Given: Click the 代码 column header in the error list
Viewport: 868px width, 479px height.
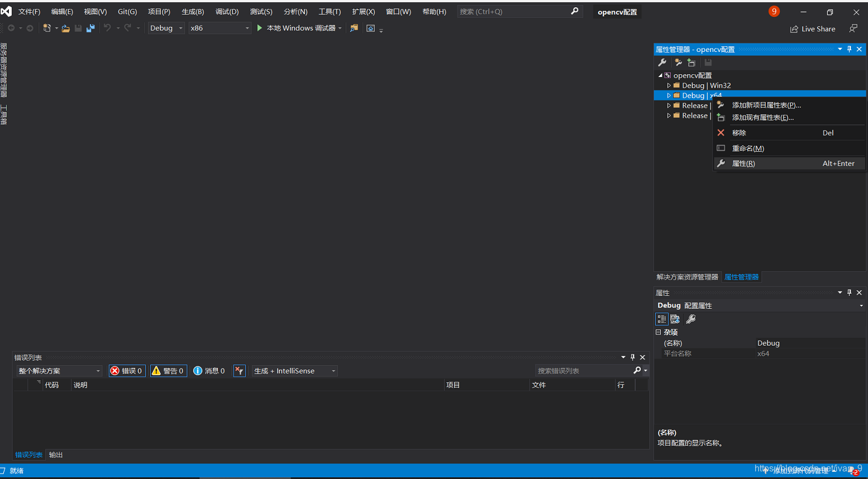Looking at the screenshot, I should [x=56, y=385].
